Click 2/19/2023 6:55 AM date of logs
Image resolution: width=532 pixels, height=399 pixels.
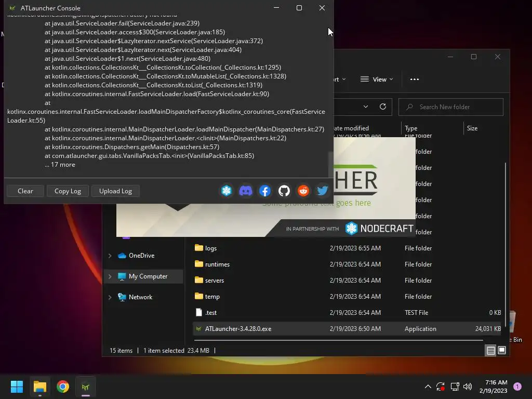[x=355, y=248]
